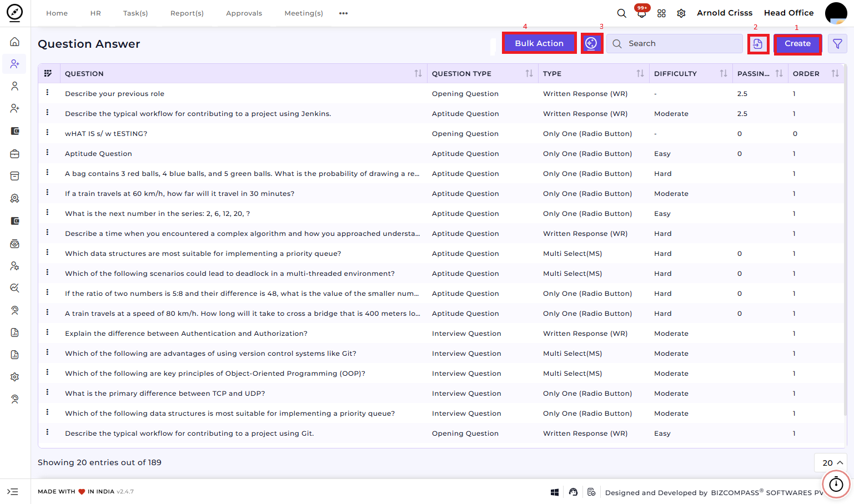Click 'Showing 20 entries out of 189' text
This screenshot has width=854, height=504.
tap(99, 462)
